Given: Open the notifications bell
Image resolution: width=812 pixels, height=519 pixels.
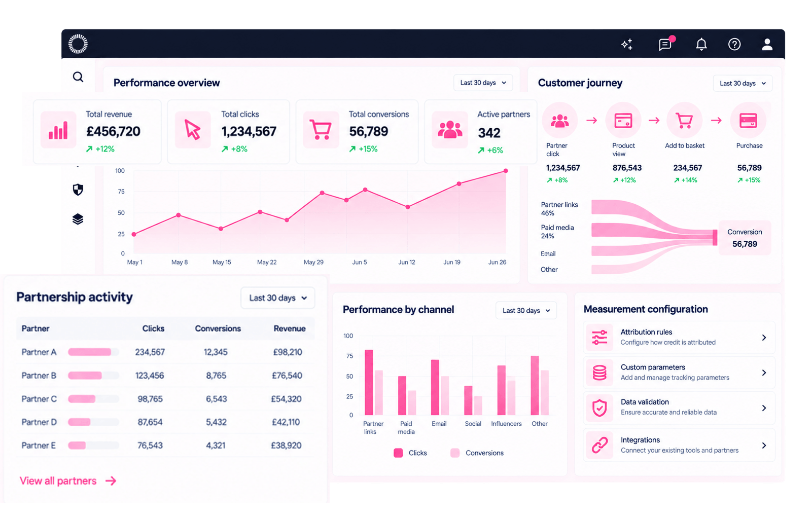Looking at the screenshot, I should tap(701, 45).
